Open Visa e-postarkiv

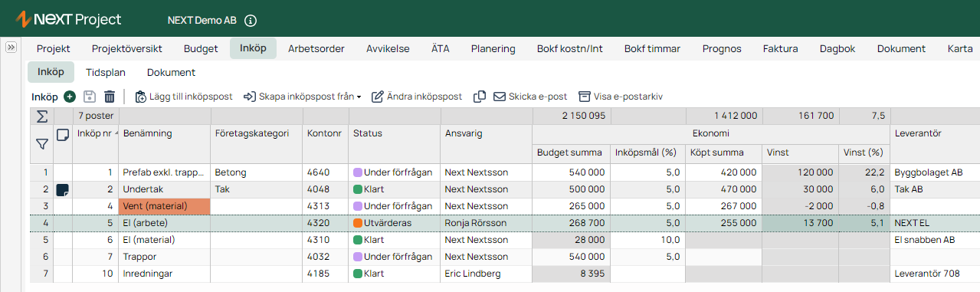pyautogui.click(x=620, y=97)
